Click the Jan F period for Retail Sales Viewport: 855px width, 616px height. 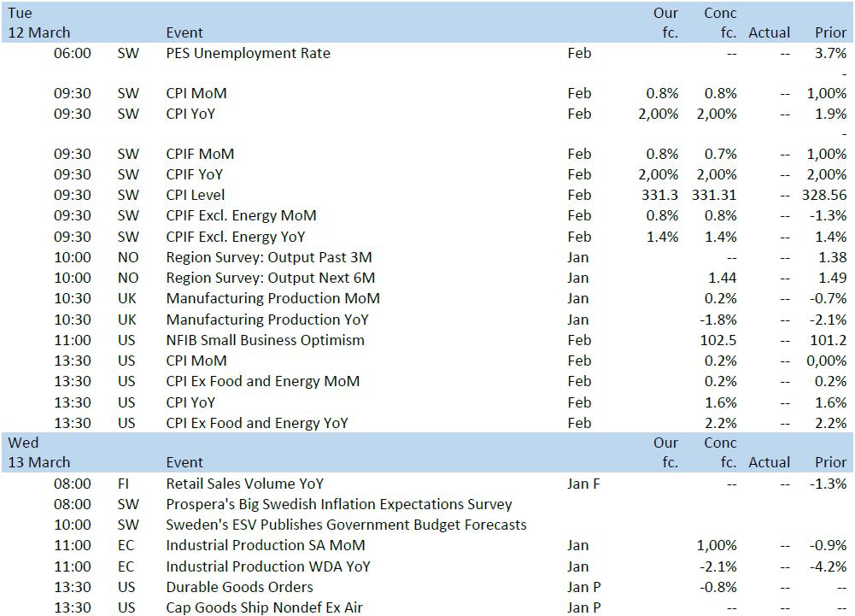[583, 484]
